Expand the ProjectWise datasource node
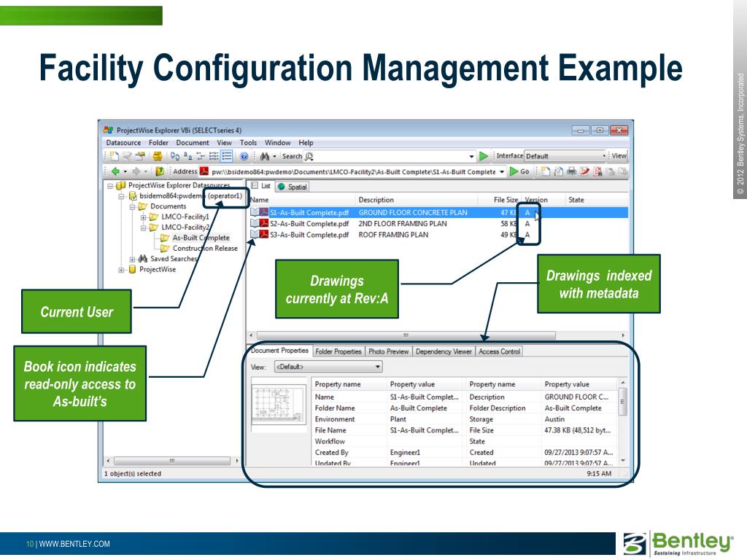The width and height of the screenshot is (747, 560). click(121, 270)
